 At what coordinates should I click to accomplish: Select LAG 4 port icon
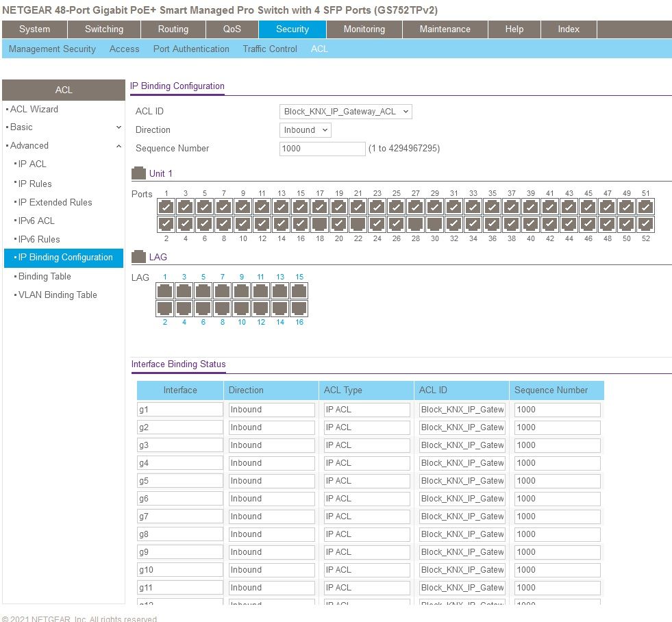point(184,308)
